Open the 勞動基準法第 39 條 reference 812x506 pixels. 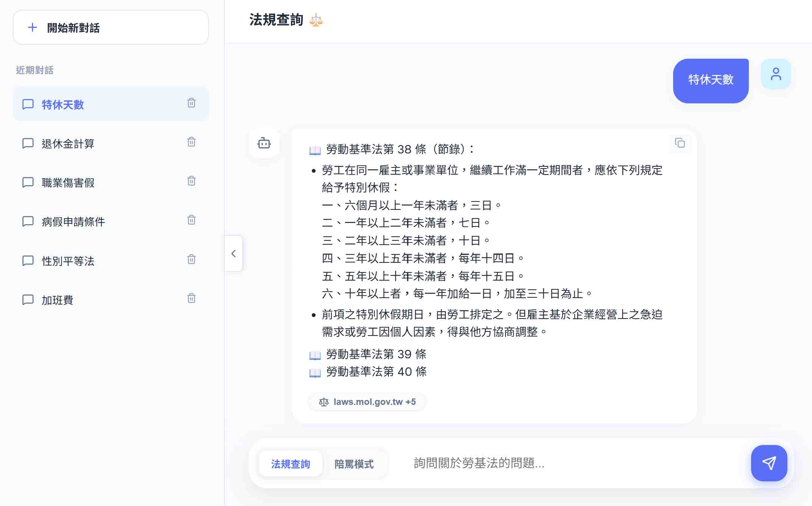[376, 354]
